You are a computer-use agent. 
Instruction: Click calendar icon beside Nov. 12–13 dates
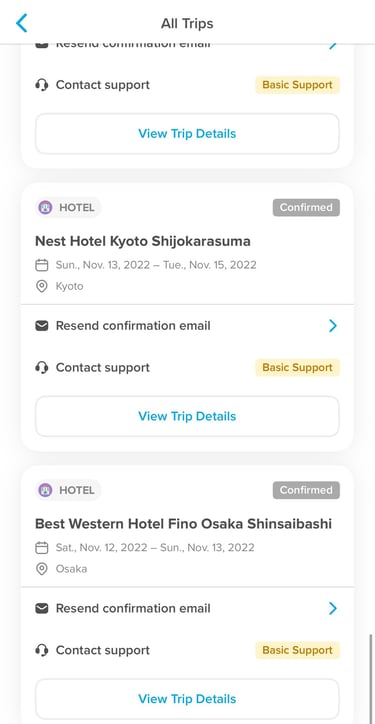click(x=42, y=548)
